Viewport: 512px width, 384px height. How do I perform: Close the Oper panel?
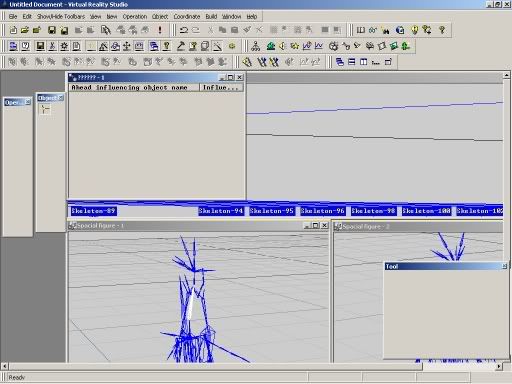click(28, 102)
